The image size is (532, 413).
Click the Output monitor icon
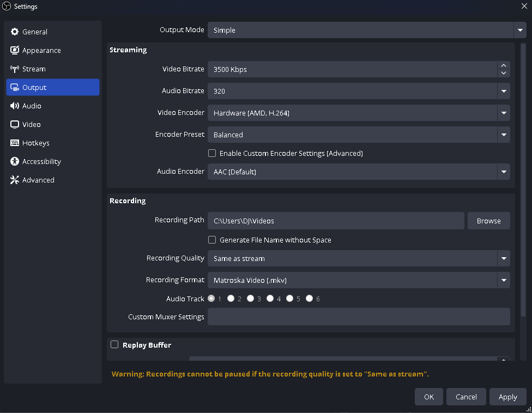(15, 88)
